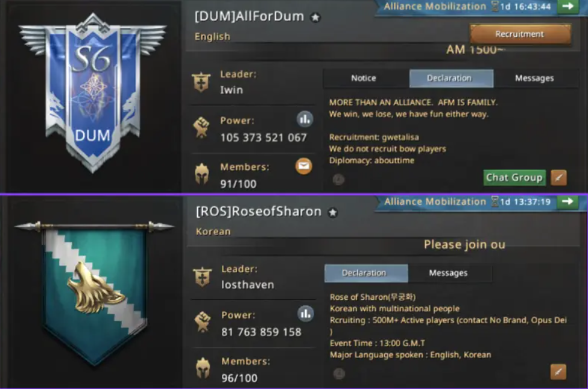Click the round icon under AllForDum declaration
The image size is (588, 389).
338,180
